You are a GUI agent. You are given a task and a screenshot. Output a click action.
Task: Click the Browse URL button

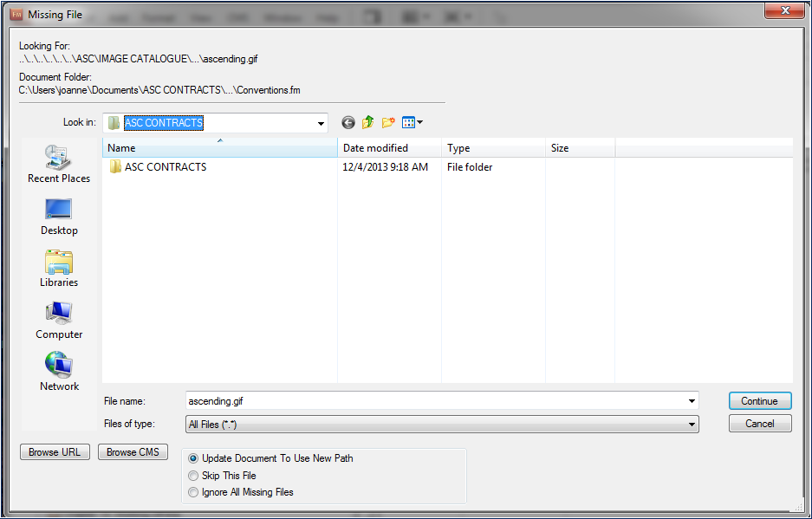(x=54, y=451)
